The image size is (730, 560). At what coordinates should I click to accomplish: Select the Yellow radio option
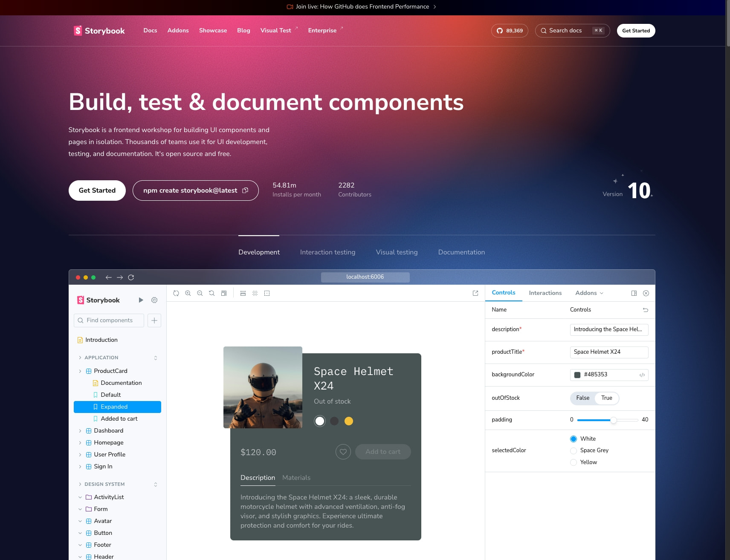point(574,462)
